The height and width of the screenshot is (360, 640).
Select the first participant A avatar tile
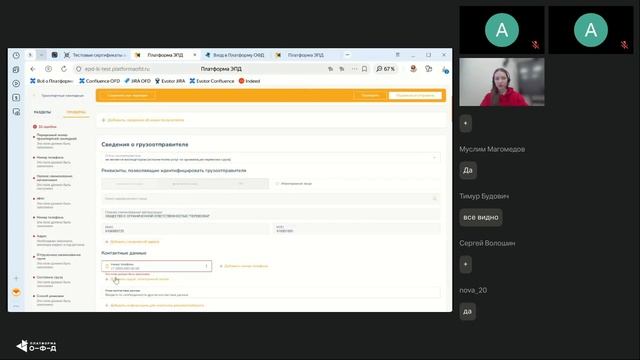[502, 30]
